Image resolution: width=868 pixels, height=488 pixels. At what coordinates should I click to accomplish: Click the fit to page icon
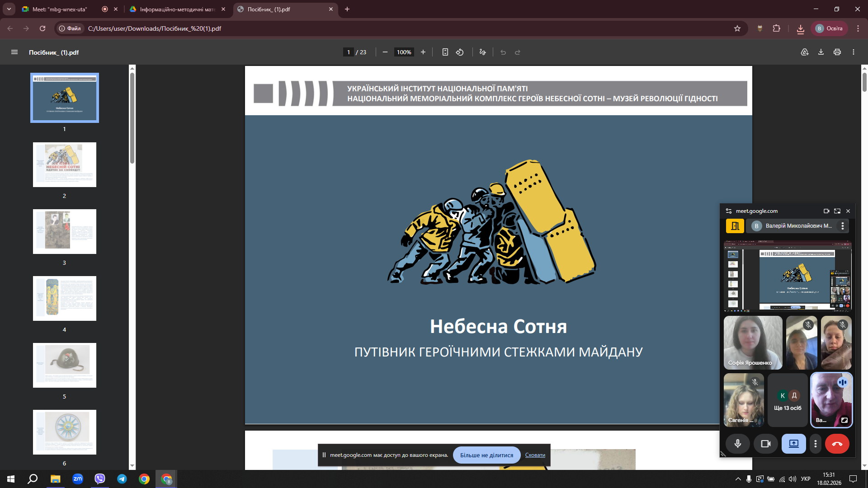click(x=445, y=52)
